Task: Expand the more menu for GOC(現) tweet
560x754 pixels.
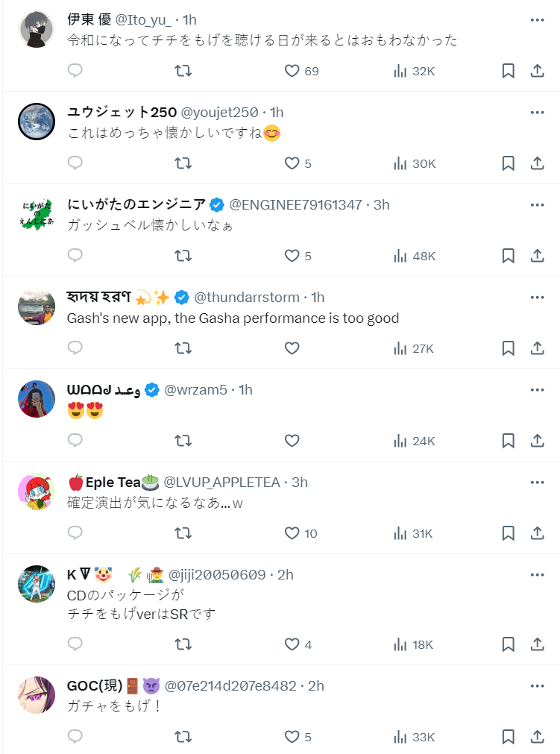Action: (x=537, y=685)
